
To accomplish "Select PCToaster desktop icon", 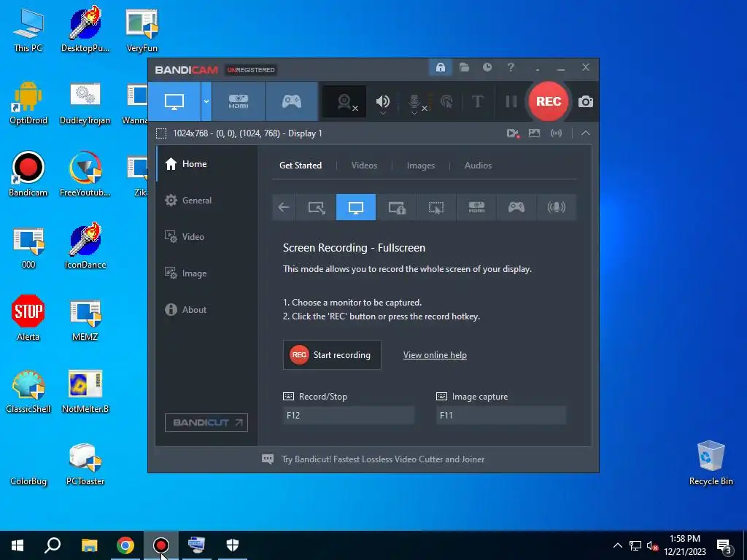I will click(85, 464).
